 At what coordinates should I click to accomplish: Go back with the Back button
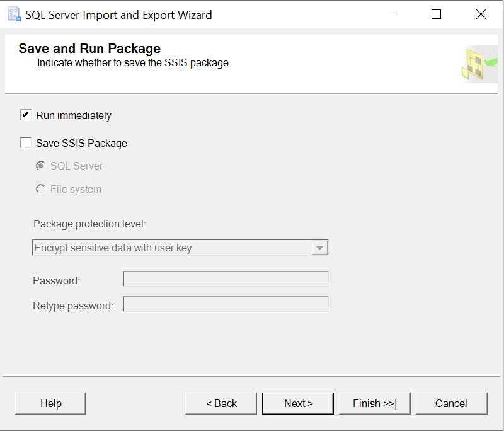221,403
